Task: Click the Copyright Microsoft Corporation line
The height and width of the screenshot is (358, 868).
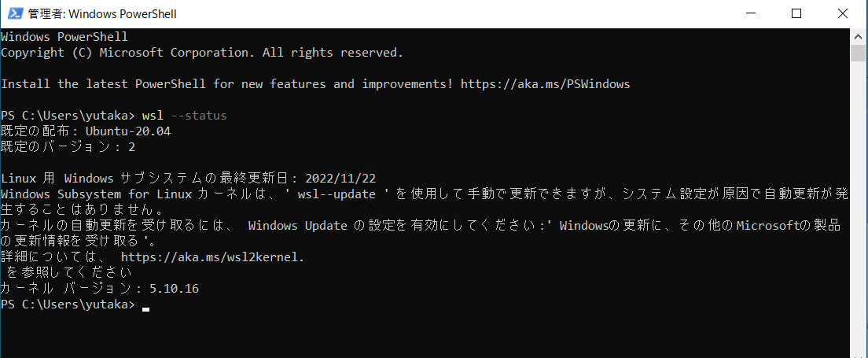Action: (202, 54)
